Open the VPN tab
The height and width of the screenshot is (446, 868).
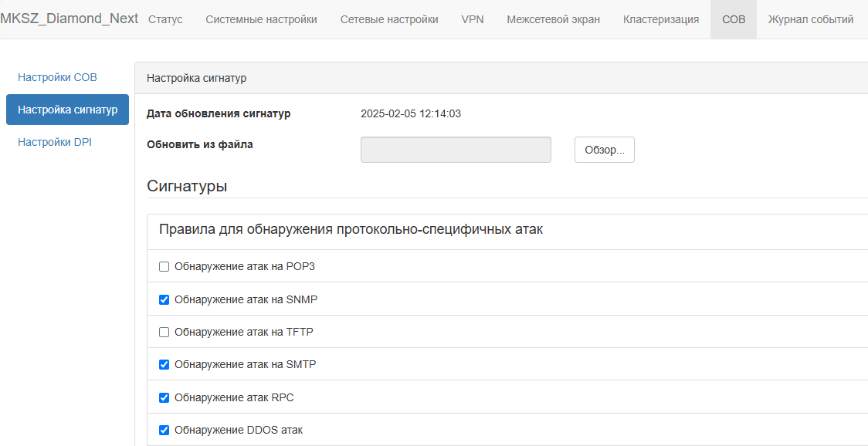click(472, 19)
